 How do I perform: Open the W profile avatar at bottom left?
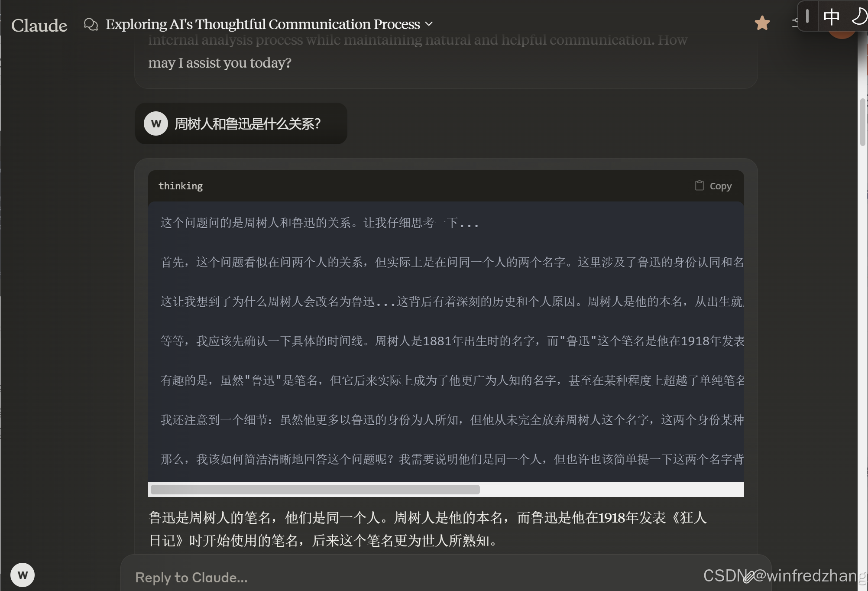click(x=23, y=575)
